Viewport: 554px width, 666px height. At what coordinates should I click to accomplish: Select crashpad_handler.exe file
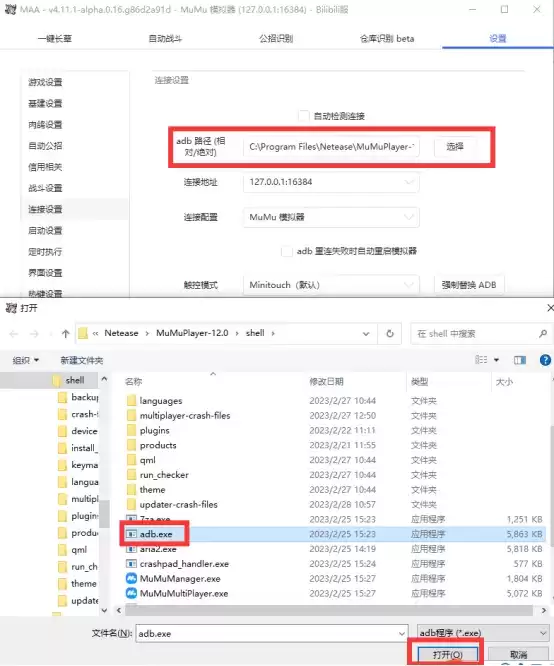pyautogui.click(x=184, y=564)
